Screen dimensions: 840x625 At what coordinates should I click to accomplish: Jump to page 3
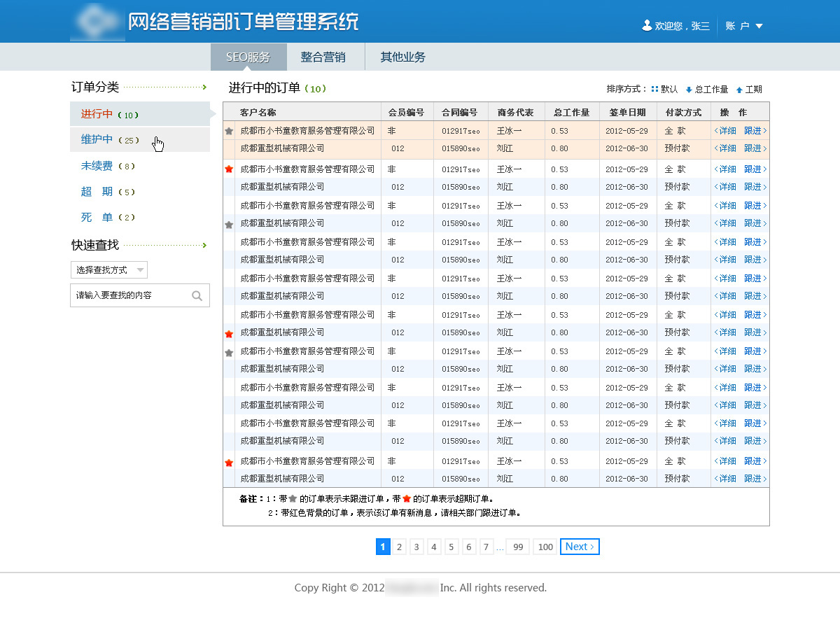416,547
